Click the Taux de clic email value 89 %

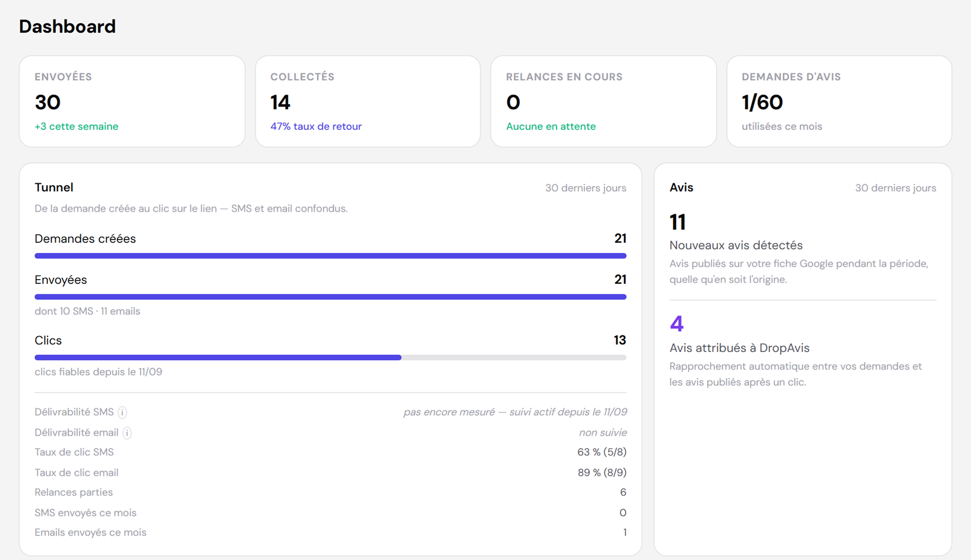[x=602, y=473]
